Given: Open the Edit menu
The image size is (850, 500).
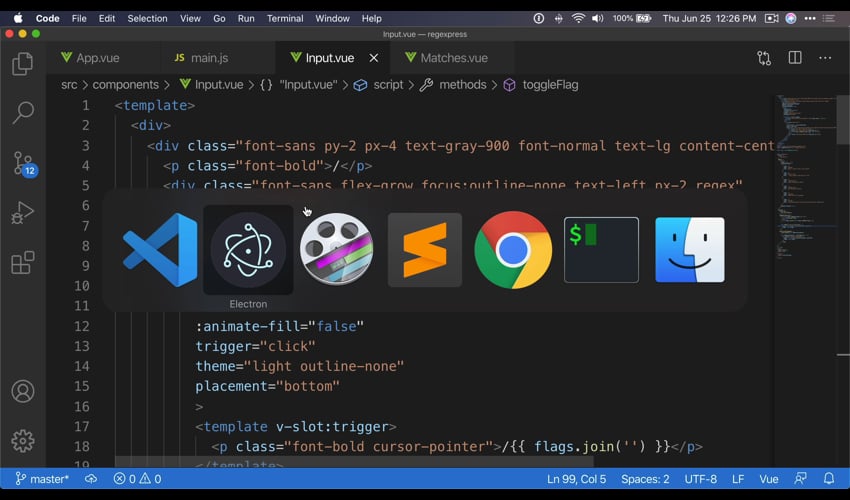Looking at the screenshot, I should (107, 18).
